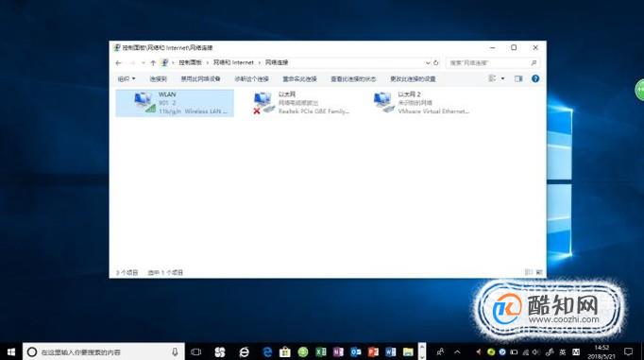Viewport: 644px width, 360px height.
Task: Launch Internet Explorer from the taskbar
Action: (x=244, y=351)
